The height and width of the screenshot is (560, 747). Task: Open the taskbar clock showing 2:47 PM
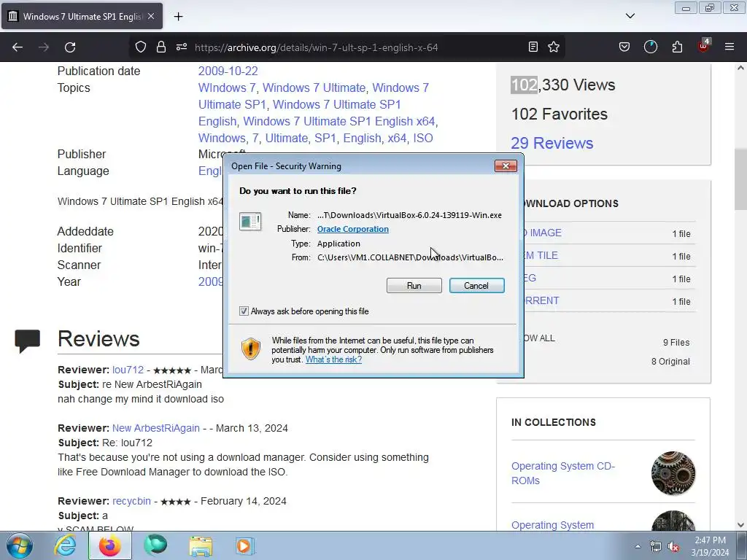710,546
